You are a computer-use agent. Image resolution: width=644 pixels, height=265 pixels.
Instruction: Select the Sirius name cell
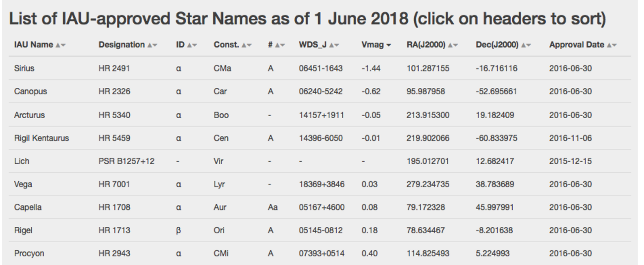[x=24, y=68]
